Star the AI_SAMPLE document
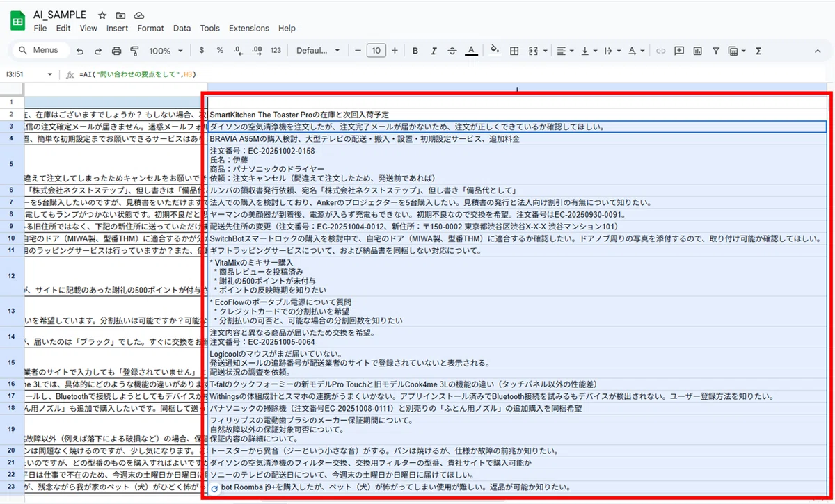The image size is (835, 504). point(102,15)
